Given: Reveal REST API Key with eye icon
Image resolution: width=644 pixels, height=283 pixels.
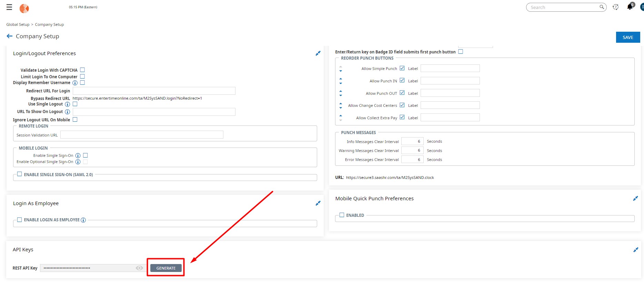Looking at the screenshot, I should click(x=139, y=268).
